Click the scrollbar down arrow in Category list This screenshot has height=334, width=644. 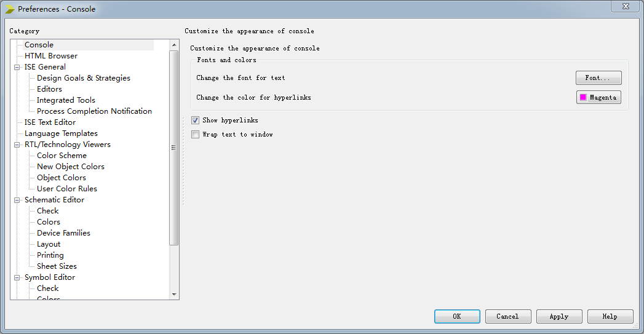174,294
